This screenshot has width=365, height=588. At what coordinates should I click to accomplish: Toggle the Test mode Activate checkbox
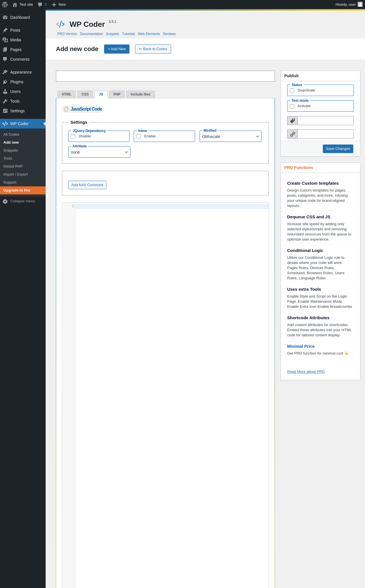pyautogui.click(x=292, y=106)
